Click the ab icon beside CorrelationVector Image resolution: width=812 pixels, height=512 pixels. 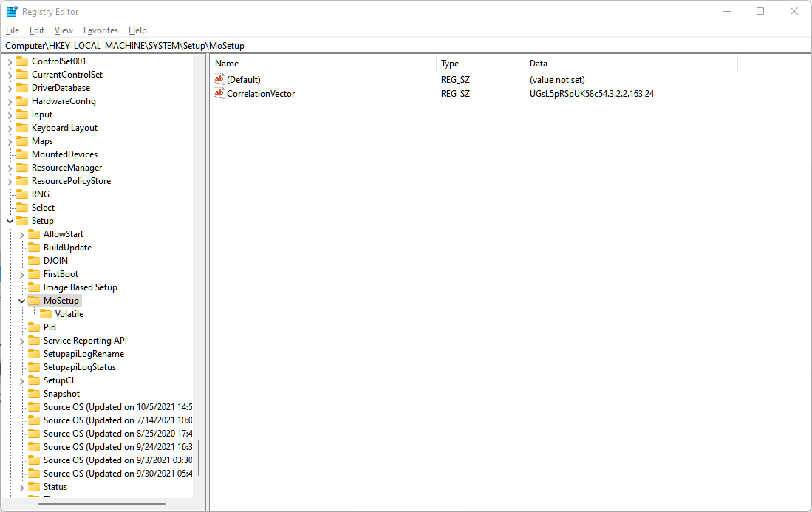(x=219, y=93)
